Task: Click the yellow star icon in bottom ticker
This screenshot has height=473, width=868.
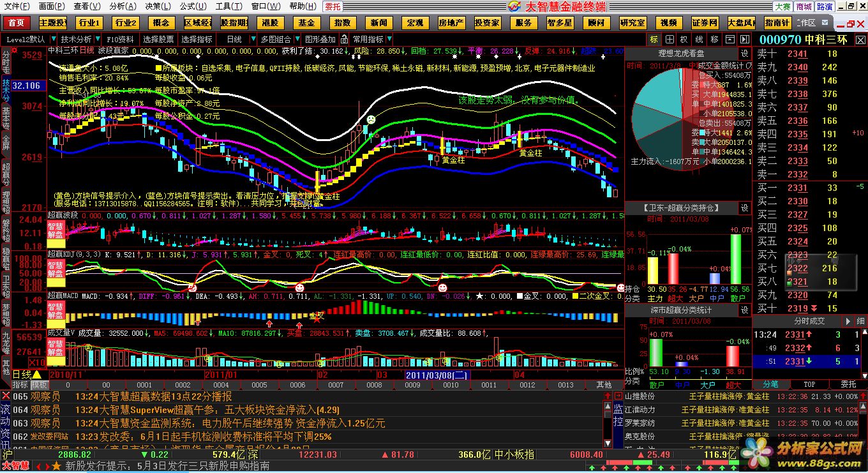Action: pyautogui.click(x=57, y=467)
